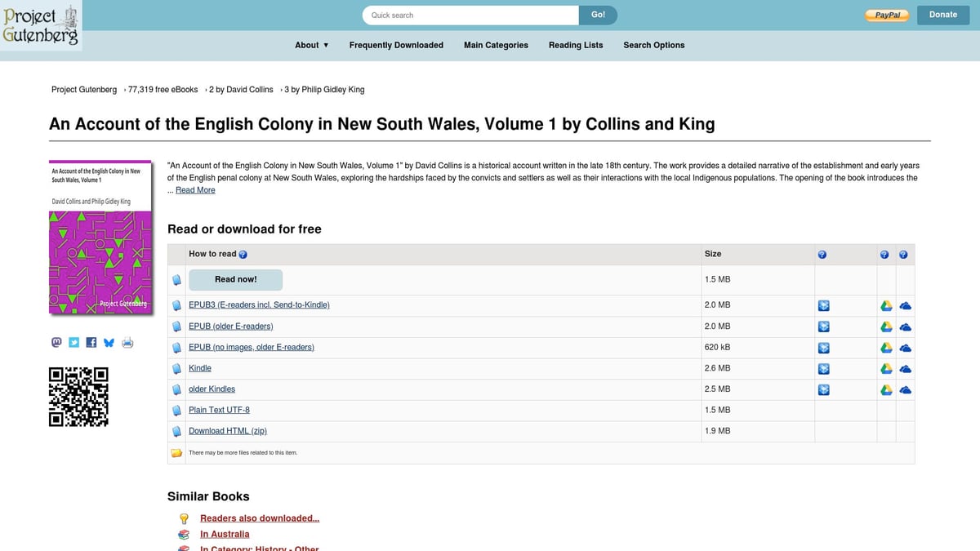
Task: Share the book on Mastodon
Action: tap(56, 342)
